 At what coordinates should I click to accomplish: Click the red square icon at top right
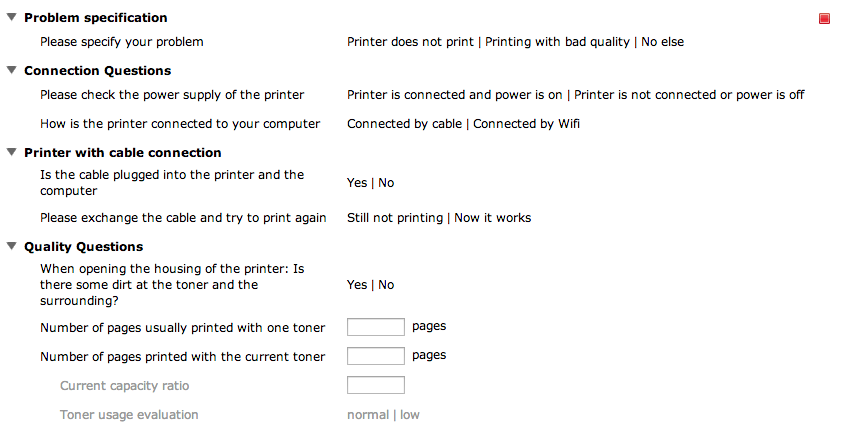point(825,18)
